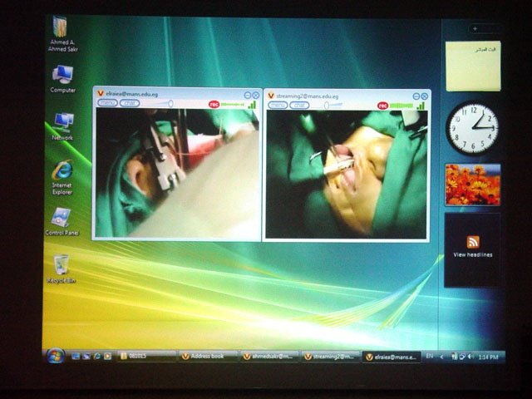The height and width of the screenshot is (399, 532).
Task: Open the menu button in elraiea window
Action: 107,103
